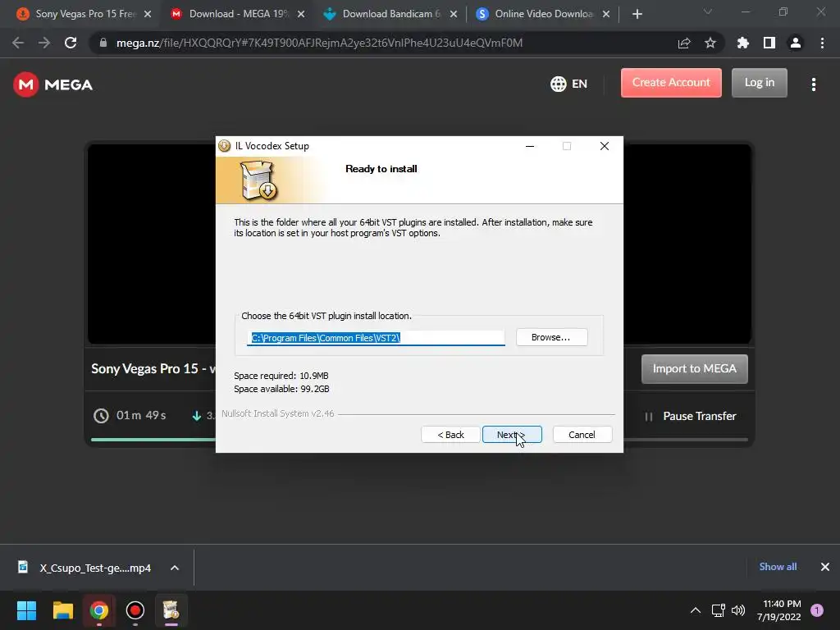This screenshot has height=630, width=840.
Task: Click the MEGA download progress bar
Action: tap(419, 440)
